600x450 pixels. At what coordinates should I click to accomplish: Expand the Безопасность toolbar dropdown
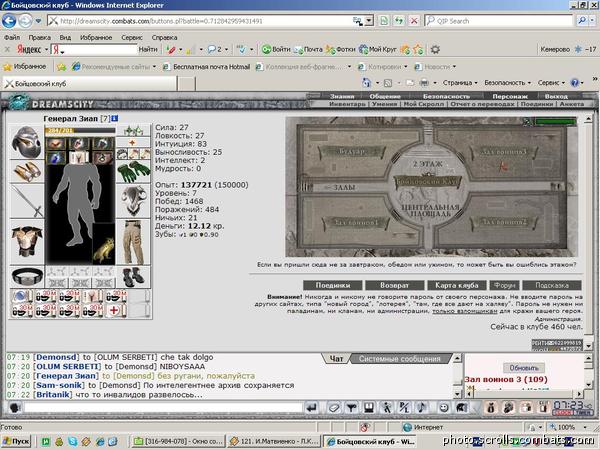(x=507, y=83)
